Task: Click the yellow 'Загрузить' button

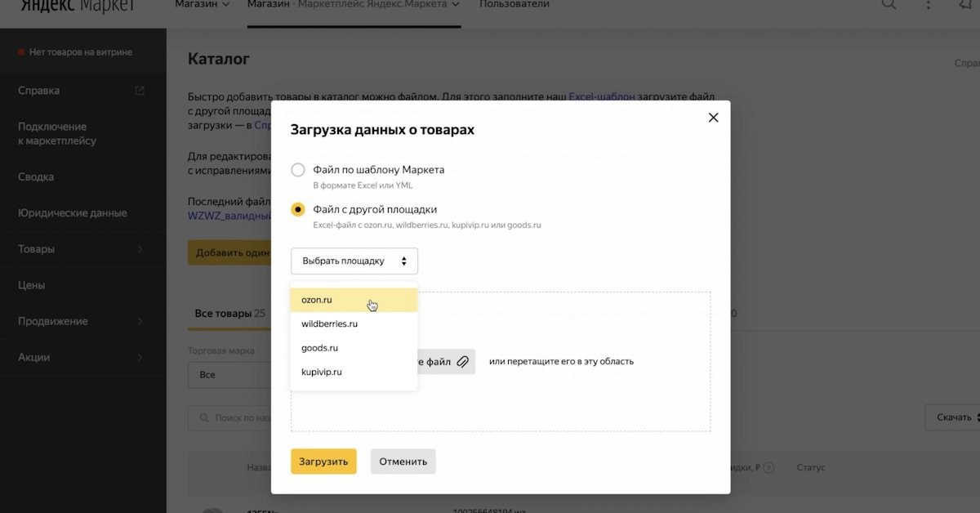Action: [x=323, y=461]
